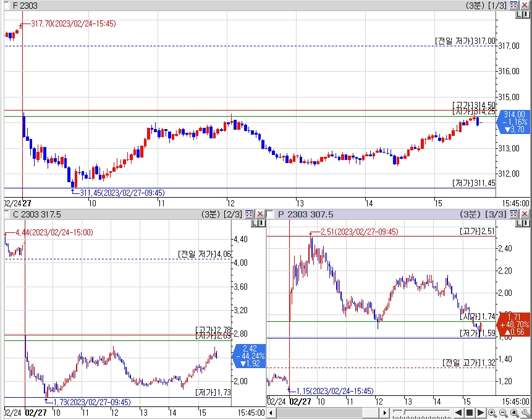Click the 1.71 current price tag

513,324
